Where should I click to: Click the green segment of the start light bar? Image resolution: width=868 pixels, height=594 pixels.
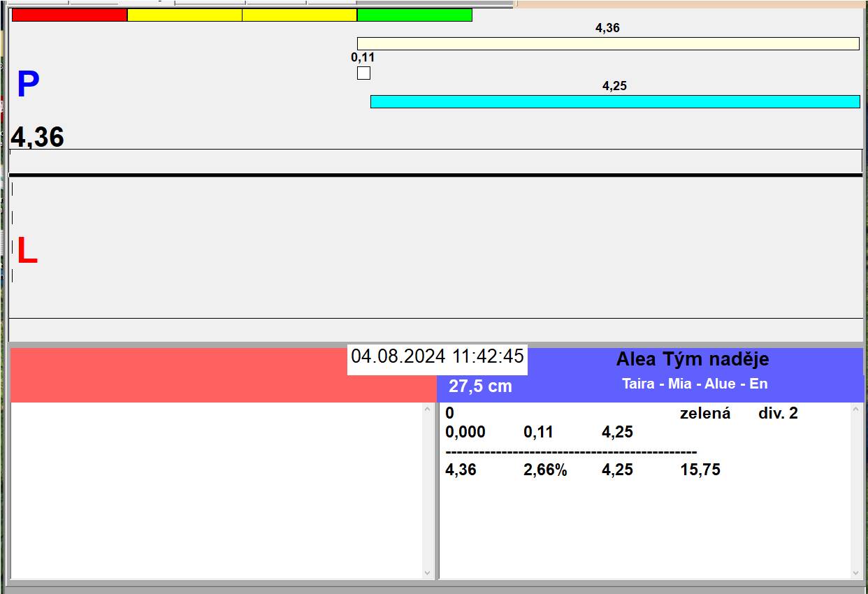point(414,15)
